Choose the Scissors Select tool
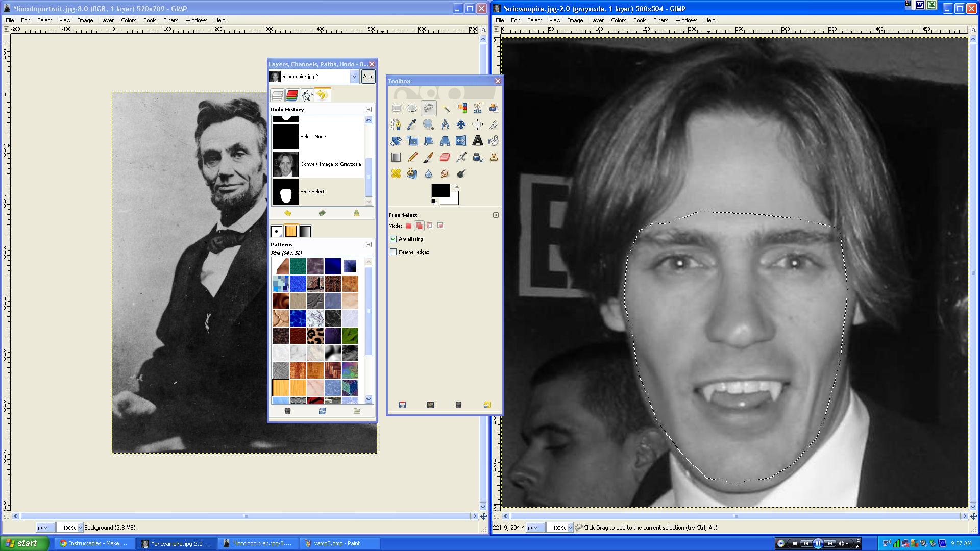 coord(478,108)
